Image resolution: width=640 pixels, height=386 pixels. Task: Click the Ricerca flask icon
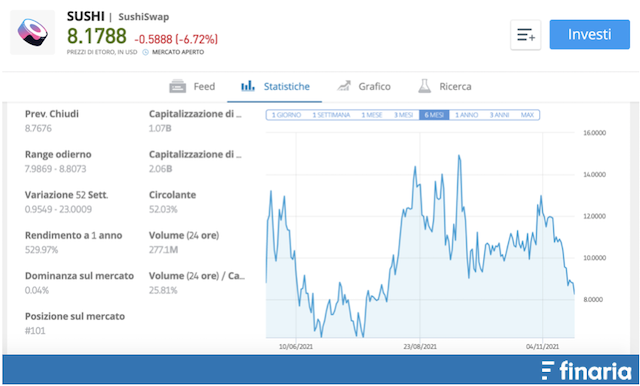(424, 86)
